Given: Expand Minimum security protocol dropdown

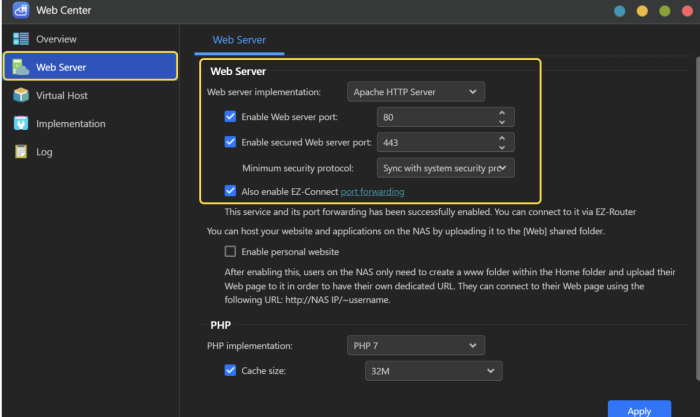Looking at the screenshot, I should coord(446,167).
